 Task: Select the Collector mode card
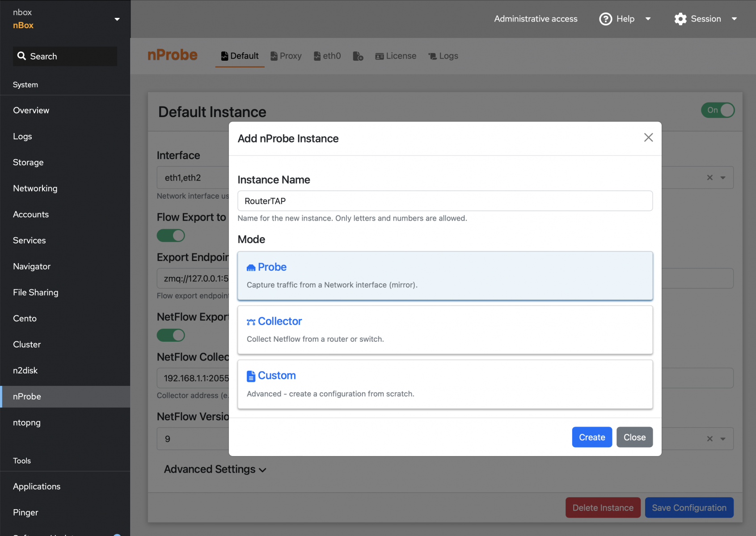click(x=445, y=330)
